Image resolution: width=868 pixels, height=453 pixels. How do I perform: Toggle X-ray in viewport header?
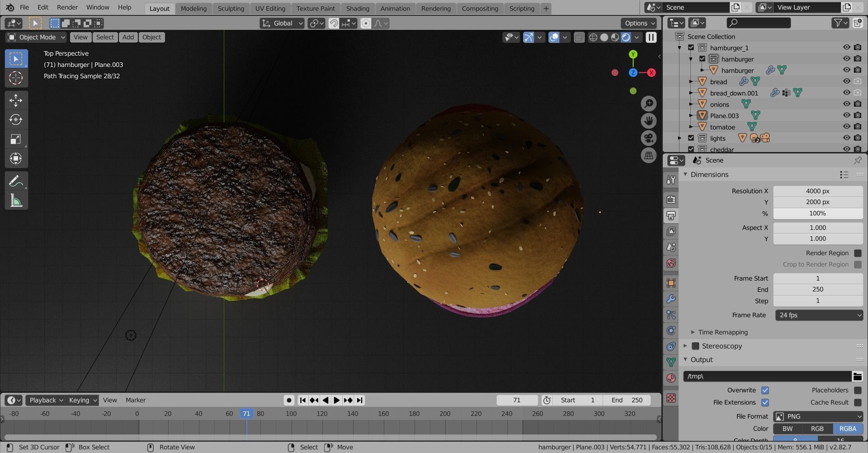(579, 37)
